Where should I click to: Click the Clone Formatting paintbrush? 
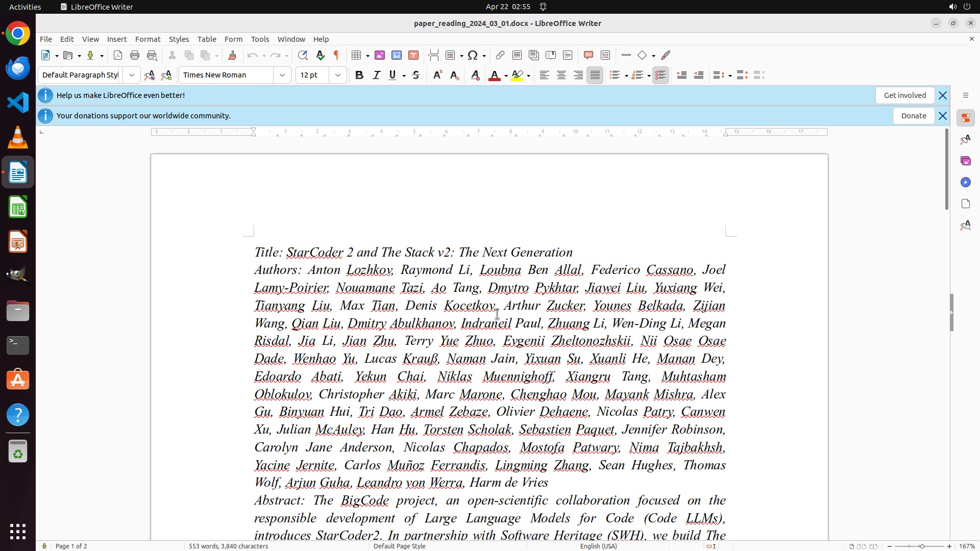click(x=232, y=55)
